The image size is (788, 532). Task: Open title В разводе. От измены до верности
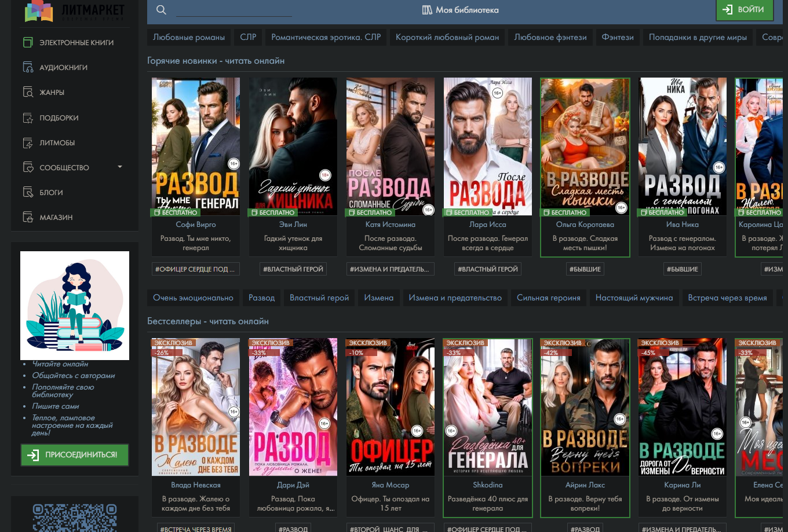pyautogui.click(x=683, y=504)
